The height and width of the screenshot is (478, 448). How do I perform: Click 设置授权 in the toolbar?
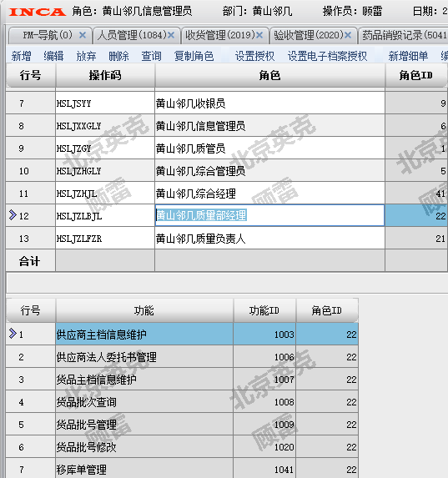click(x=254, y=56)
